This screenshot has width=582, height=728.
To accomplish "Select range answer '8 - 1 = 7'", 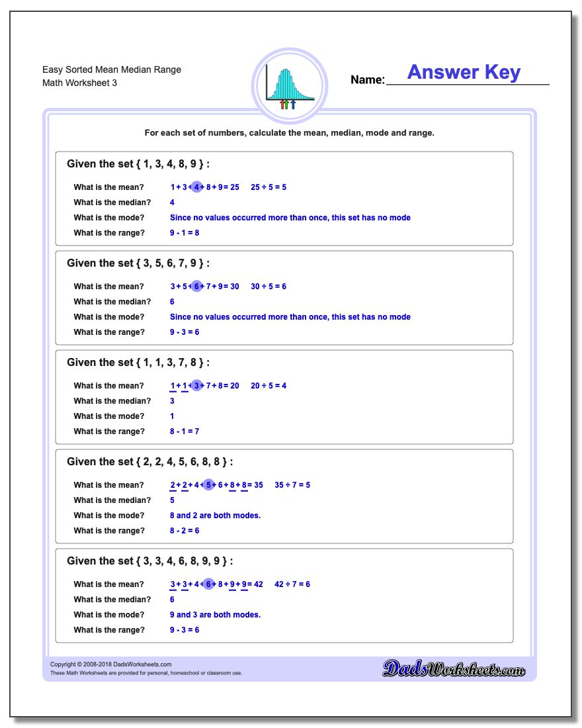I will pyautogui.click(x=185, y=432).
